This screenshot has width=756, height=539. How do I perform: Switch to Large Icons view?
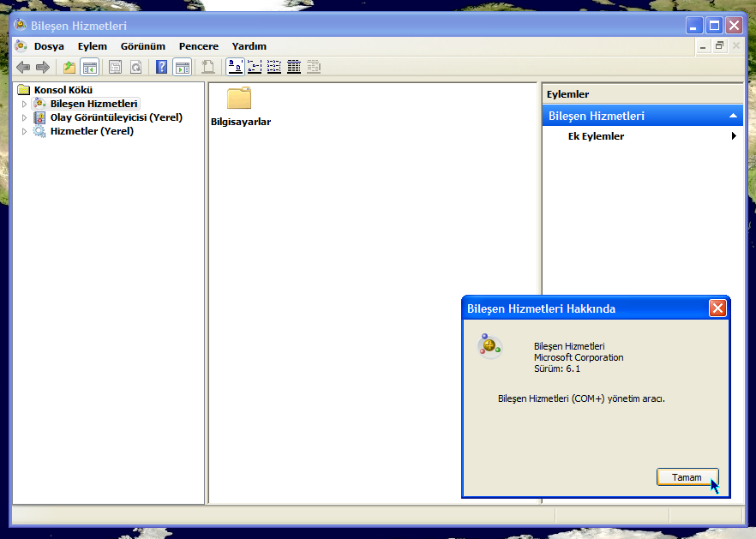pos(235,67)
